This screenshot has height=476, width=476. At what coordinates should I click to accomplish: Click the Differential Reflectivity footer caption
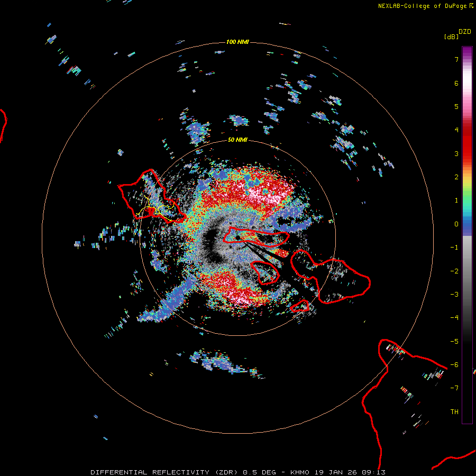tap(238, 472)
